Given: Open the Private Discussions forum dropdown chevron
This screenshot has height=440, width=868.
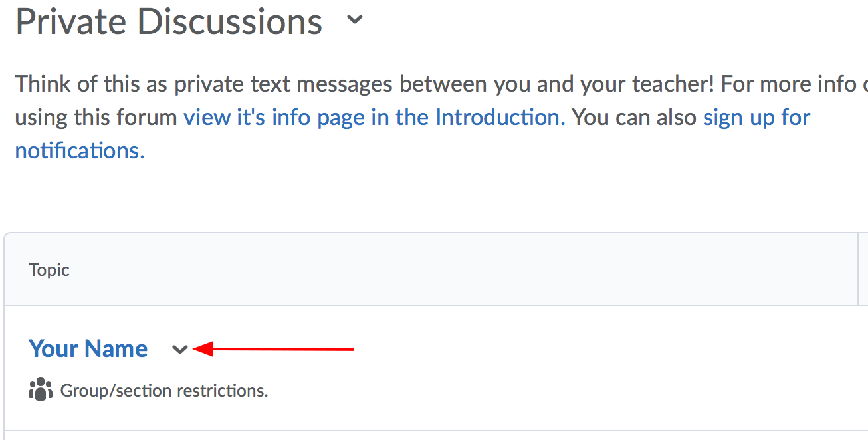Looking at the screenshot, I should pos(356,20).
